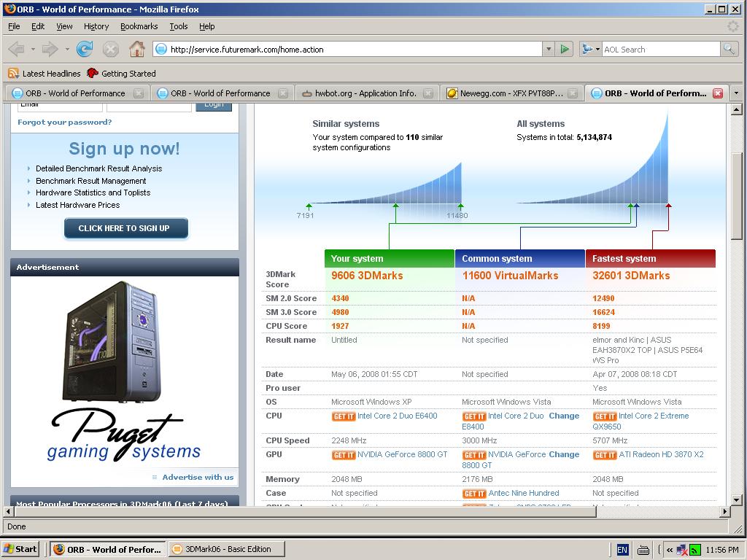Open the History menu

point(96,26)
